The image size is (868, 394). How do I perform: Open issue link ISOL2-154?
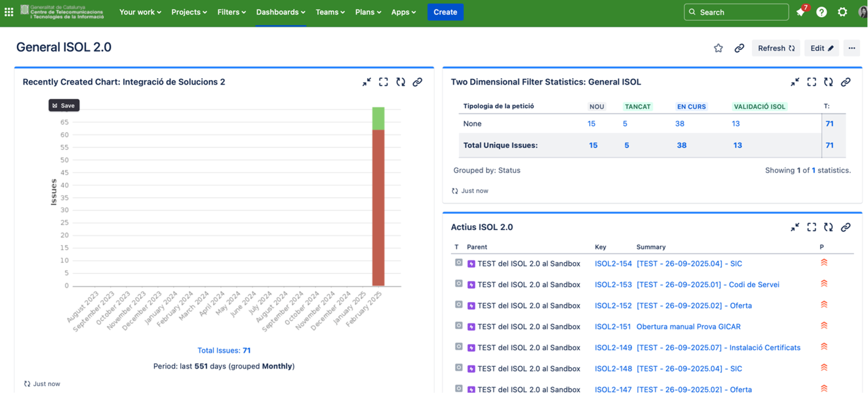(613, 264)
